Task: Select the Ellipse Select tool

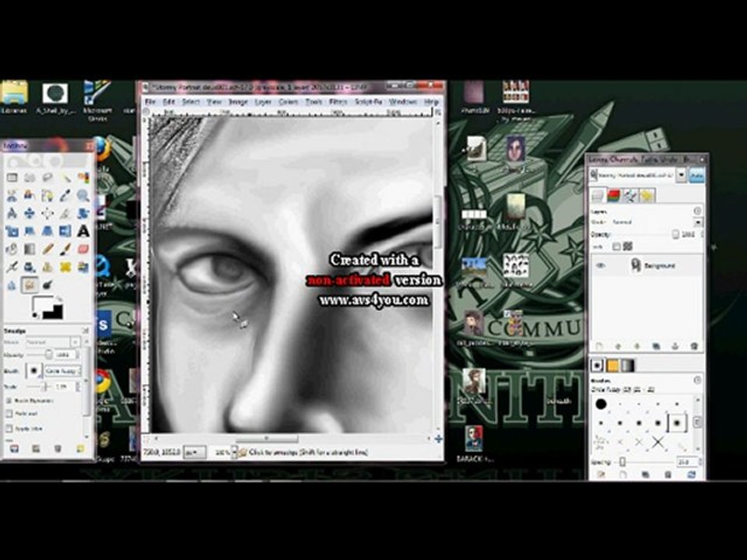Action: coord(30,177)
